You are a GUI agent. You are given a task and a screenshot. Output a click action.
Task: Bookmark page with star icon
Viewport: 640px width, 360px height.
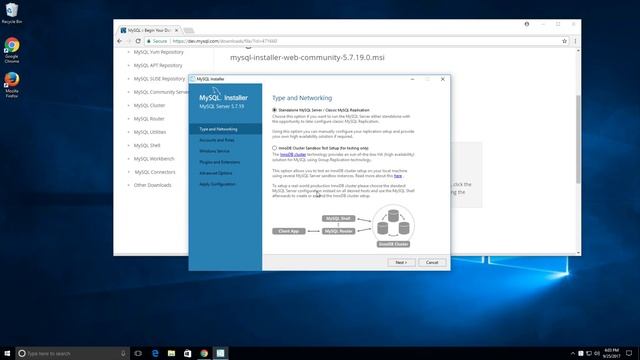(564, 41)
